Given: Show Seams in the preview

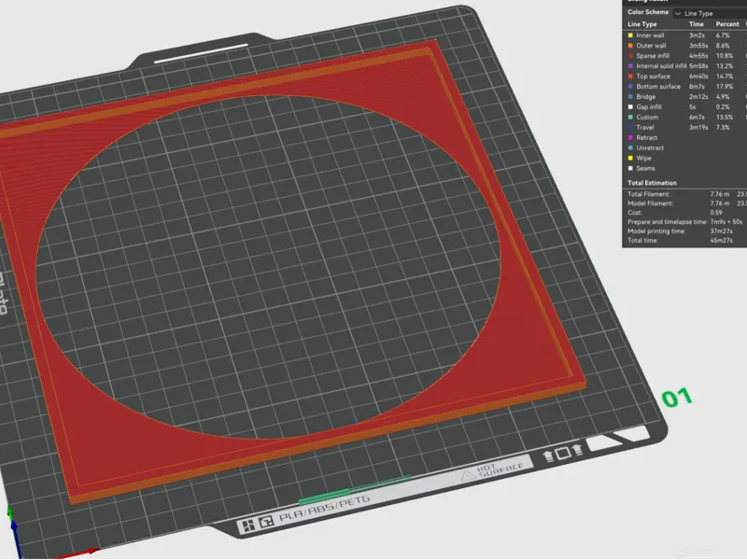Looking at the screenshot, I should point(630,169).
